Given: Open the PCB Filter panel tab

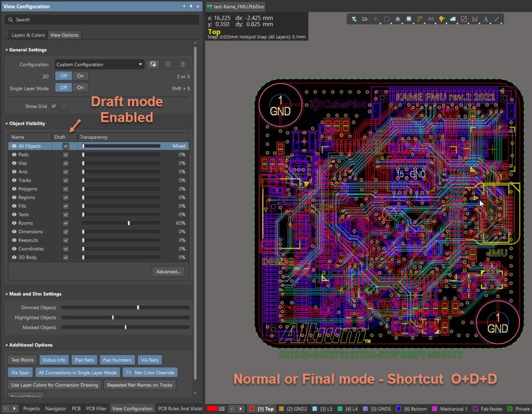Looking at the screenshot, I should pos(96,408).
